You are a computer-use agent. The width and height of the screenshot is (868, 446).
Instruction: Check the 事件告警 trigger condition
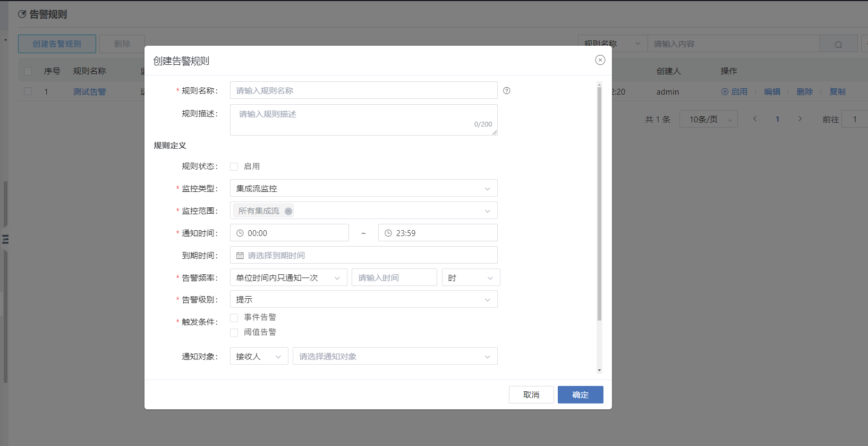tap(234, 318)
